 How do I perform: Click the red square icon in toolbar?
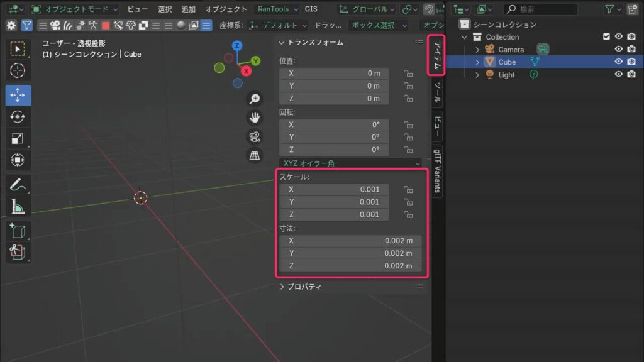pyautogui.click(x=106, y=25)
